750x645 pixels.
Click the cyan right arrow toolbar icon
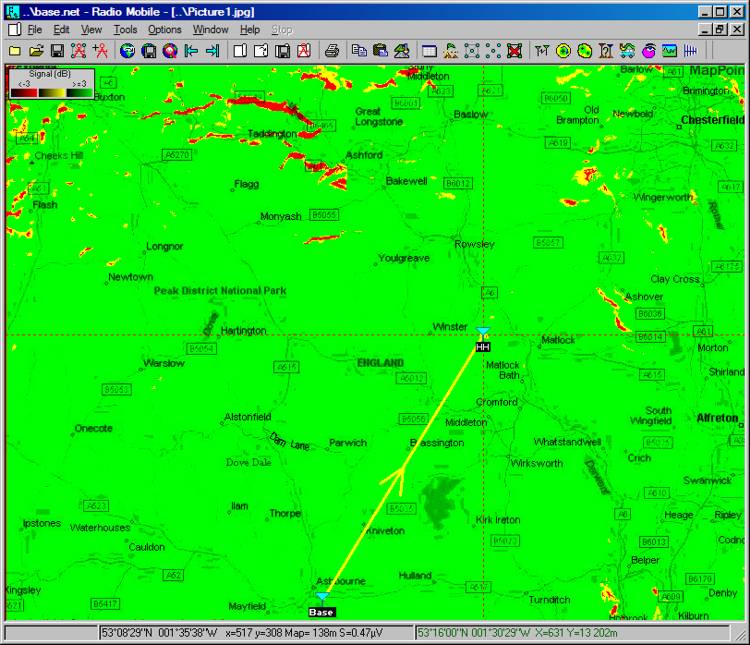pos(212,51)
